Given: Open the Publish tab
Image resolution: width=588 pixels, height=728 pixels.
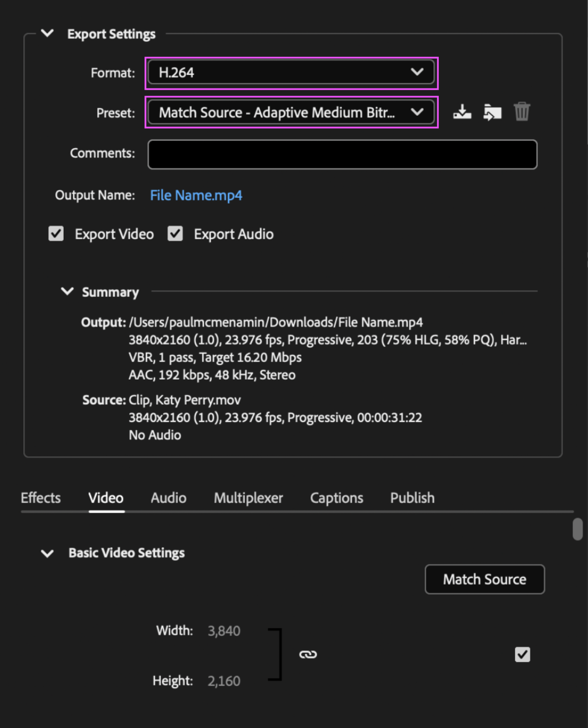Looking at the screenshot, I should (412, 498).
